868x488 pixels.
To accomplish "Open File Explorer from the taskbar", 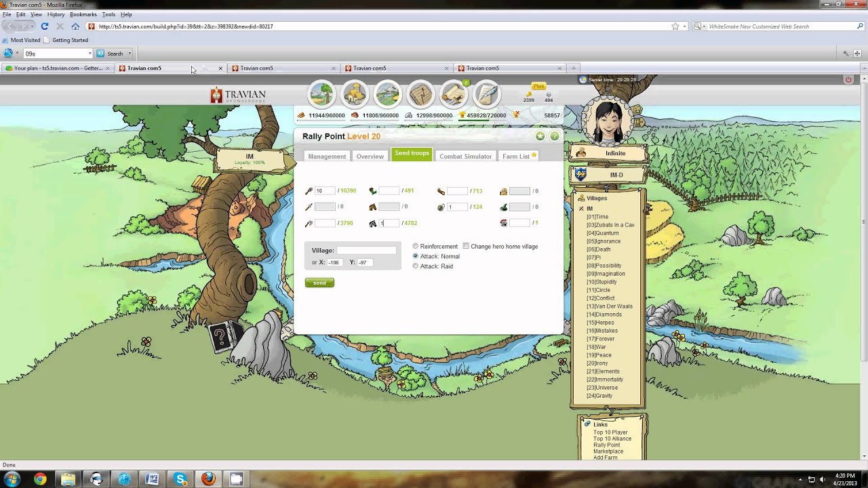I will 68,479.
